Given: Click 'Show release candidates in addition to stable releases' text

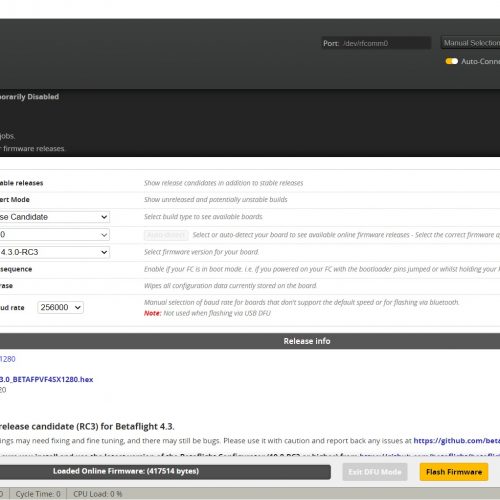Looking at the screenshot, I should point(224,183).
